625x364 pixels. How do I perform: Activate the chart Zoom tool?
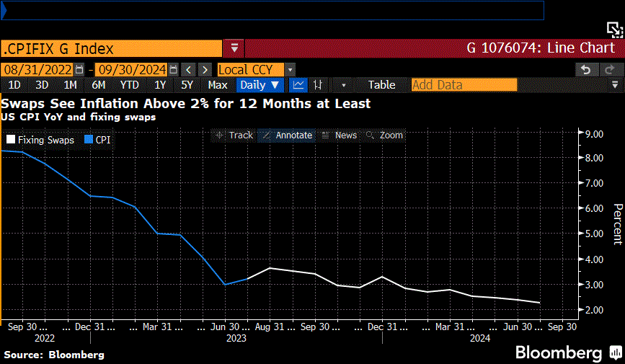coord(385,136)
